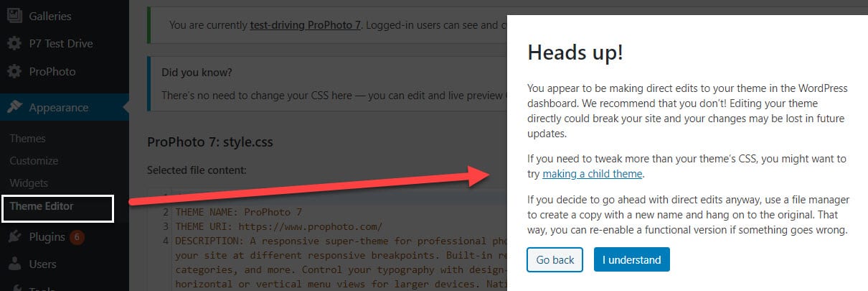
Task: Click the P7 Test Drive gear icon
Action: (14, 44)
